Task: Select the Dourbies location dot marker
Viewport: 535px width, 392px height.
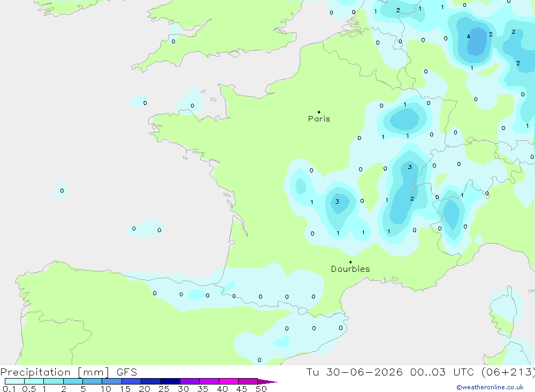Action: (x=350, y=262)
